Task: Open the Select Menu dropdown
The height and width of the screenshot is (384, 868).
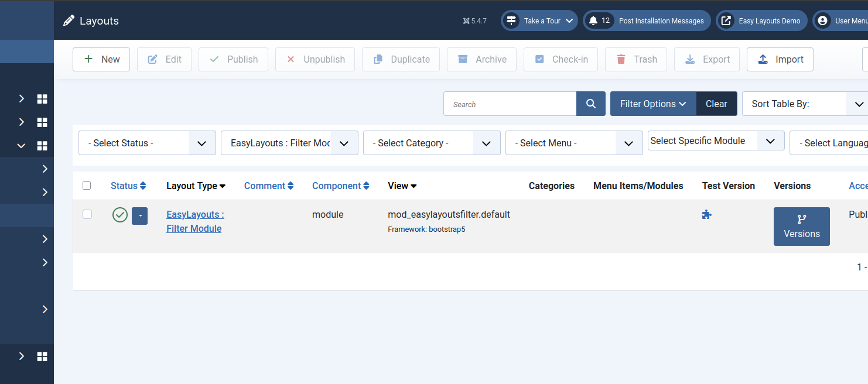Action: tap(574, 143)
